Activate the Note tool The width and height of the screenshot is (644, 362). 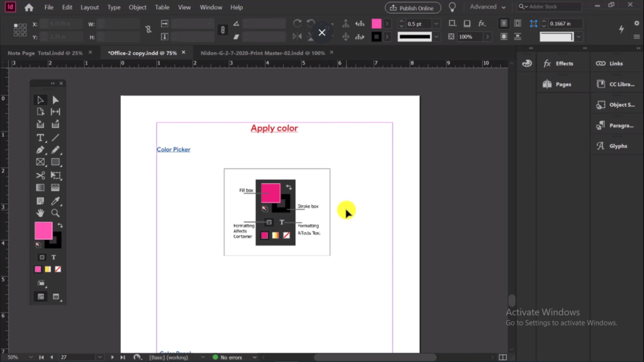(40, 200)
